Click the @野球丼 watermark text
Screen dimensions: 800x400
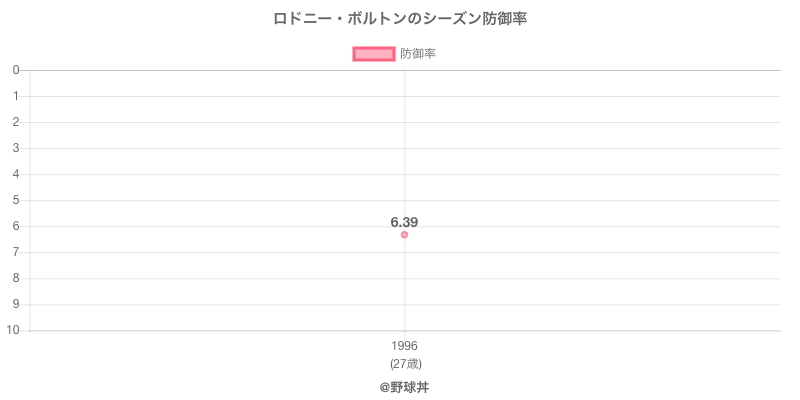pos(404,386)
